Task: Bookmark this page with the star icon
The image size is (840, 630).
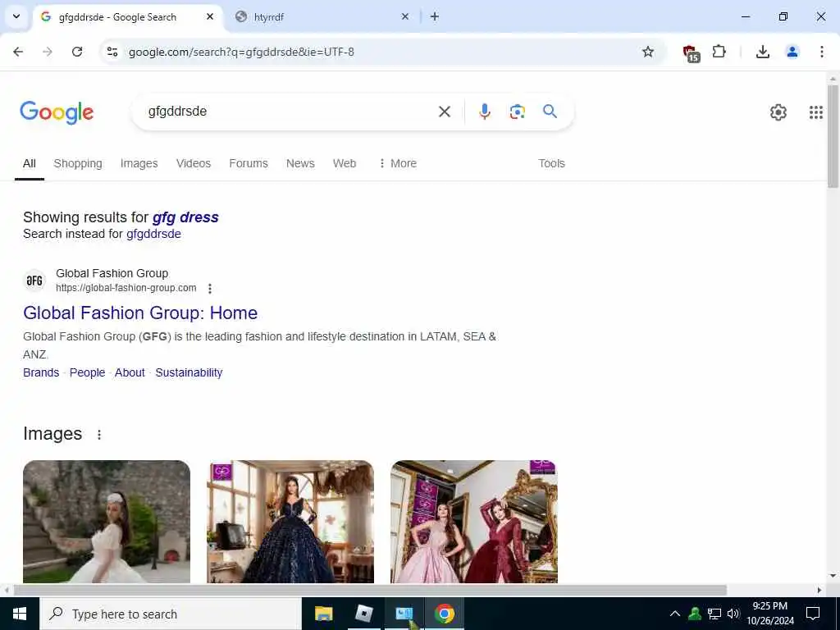Action: 648,52
